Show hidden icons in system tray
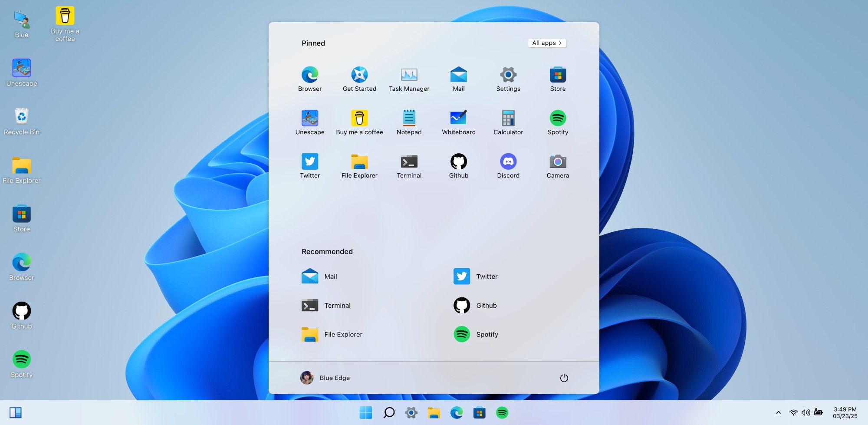 coord(779,412)
